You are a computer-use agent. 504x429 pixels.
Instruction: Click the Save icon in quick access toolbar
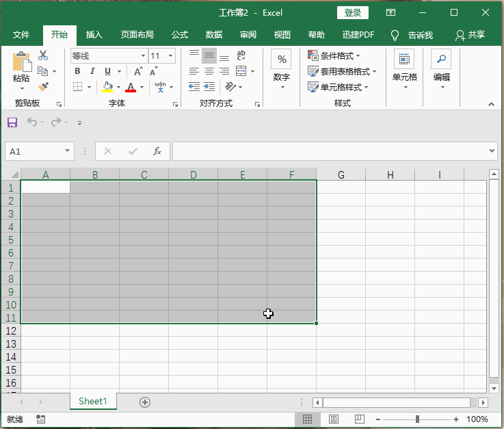[x=12, y=122]
